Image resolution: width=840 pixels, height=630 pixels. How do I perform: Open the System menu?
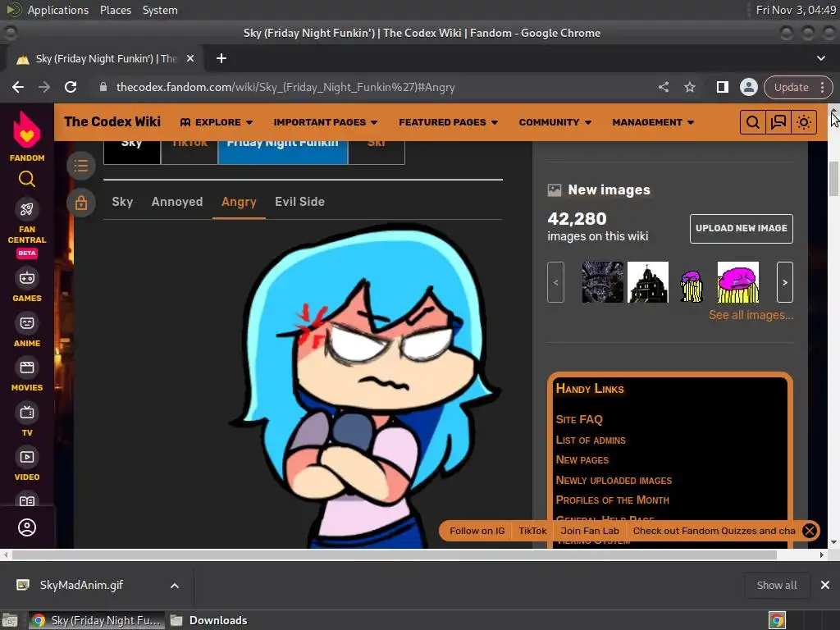(x=160, y=10)
